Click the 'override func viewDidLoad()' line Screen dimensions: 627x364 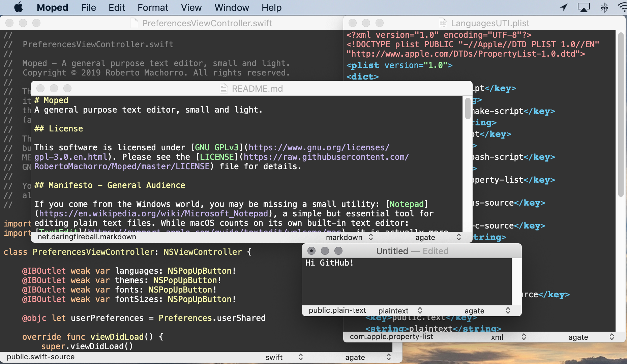93,337
